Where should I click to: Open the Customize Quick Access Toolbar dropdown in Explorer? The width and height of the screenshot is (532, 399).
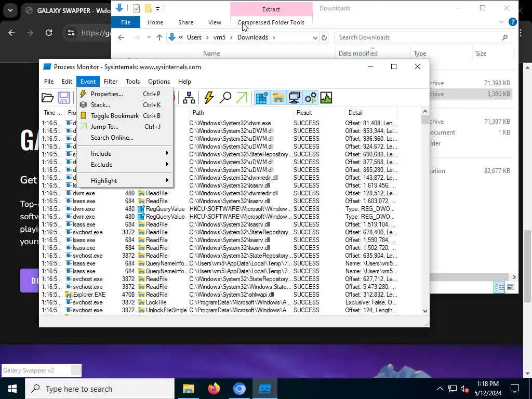coord(158,8)
